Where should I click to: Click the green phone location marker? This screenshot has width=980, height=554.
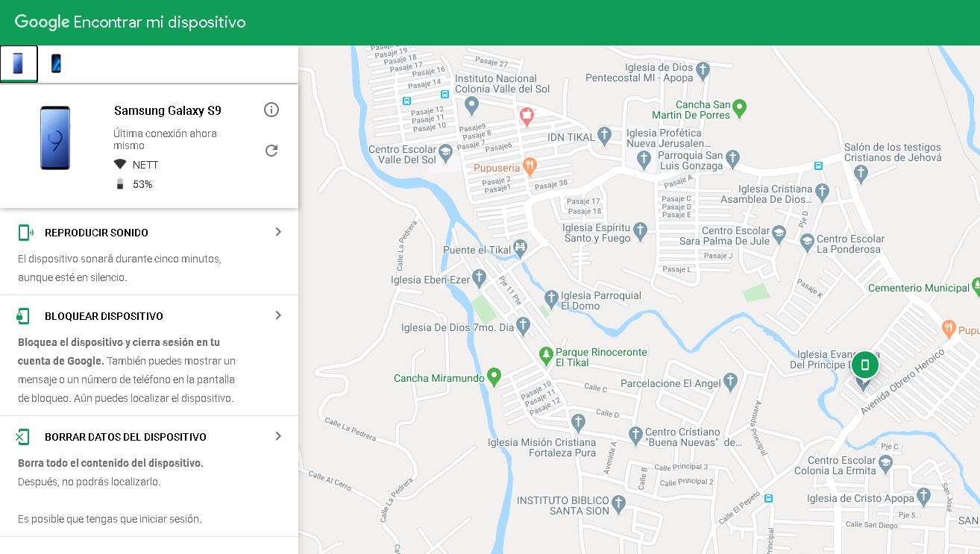coord(865,365)
